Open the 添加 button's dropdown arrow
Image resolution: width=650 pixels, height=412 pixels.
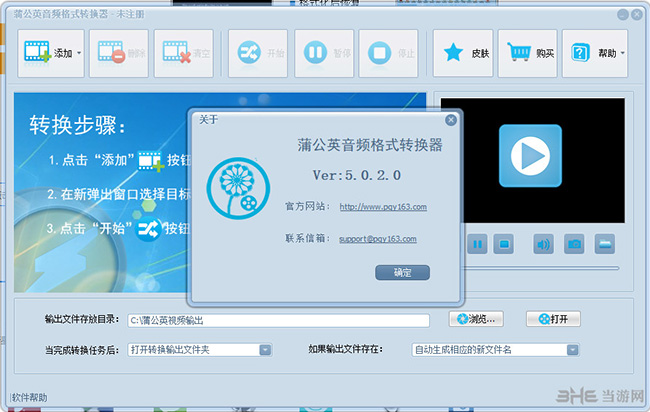(79, 53)
